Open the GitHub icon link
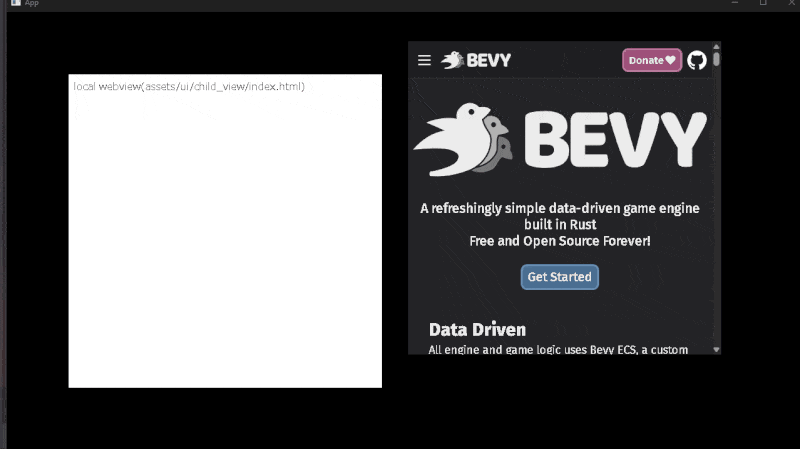The width and height of the screenshot is (800, 449). [x=697, y=60]
